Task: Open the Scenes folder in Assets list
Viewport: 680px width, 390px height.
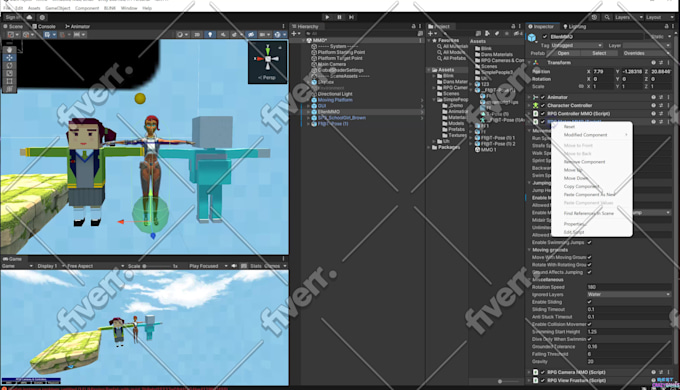Action: pyautogui.click(x=489, y=66)
